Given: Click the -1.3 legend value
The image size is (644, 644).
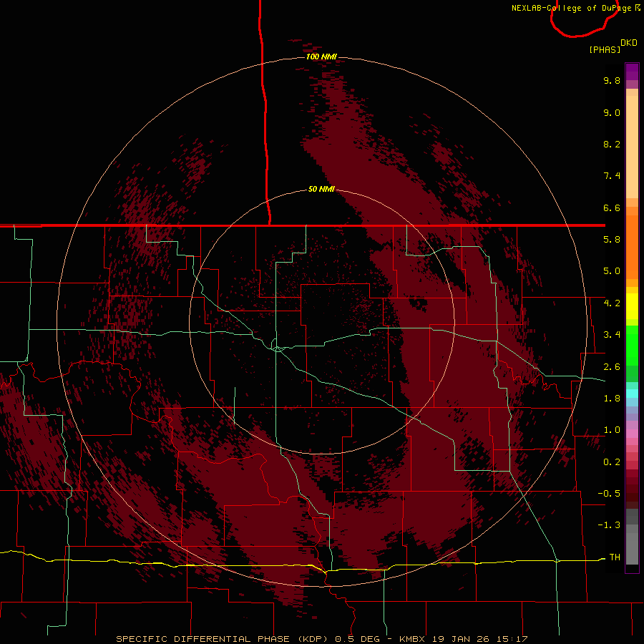Looking at the screenshot, I should point(609,525).
